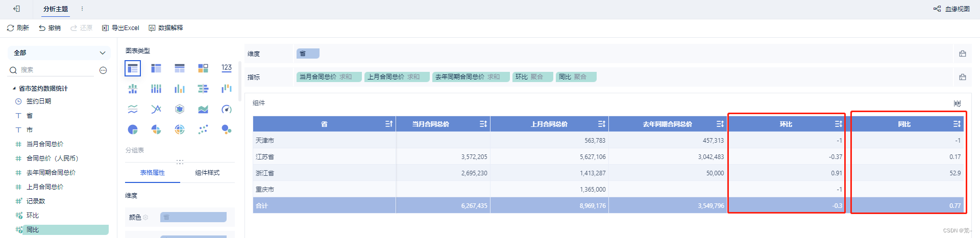Click 导出Excel export button

(120, 28)
